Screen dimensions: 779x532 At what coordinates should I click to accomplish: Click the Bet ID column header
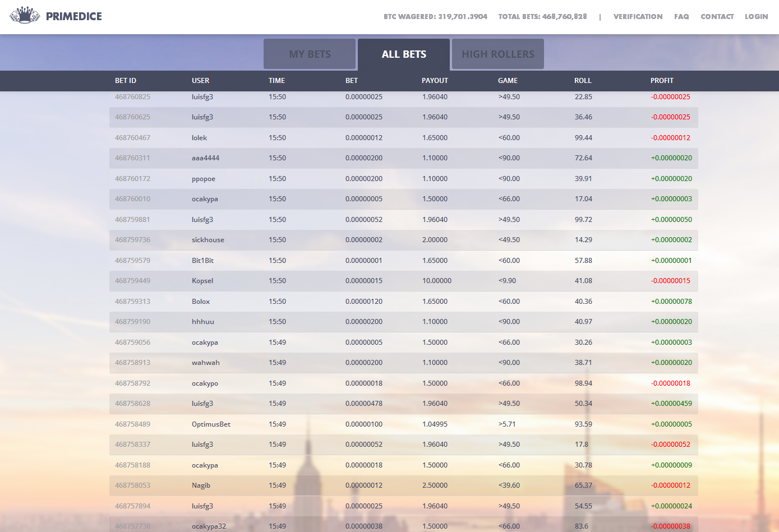126,81
